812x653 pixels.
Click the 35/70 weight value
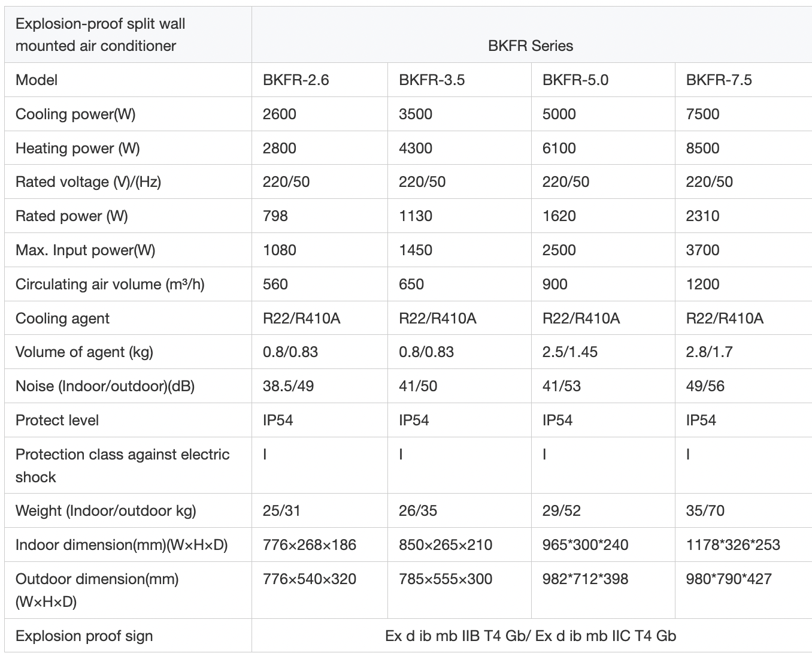(x=705, y=511)
